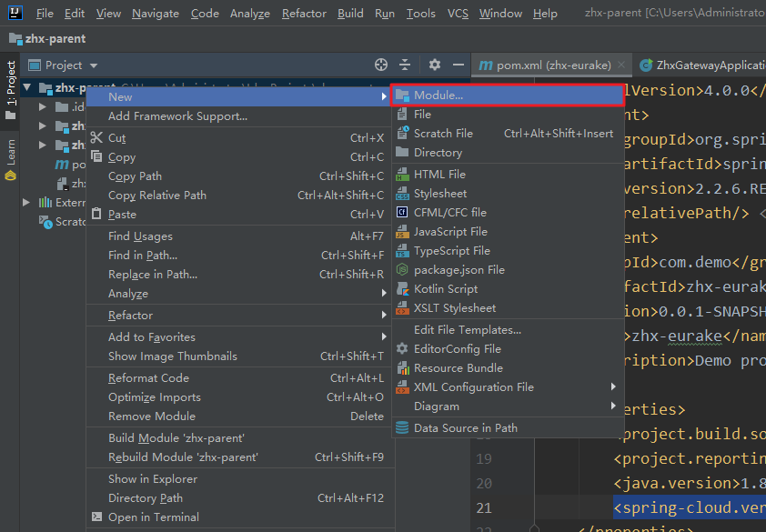This screenshot has width=766, height=532.
Task: Click the java.version line in editor
Action: [x=690, y=483]
